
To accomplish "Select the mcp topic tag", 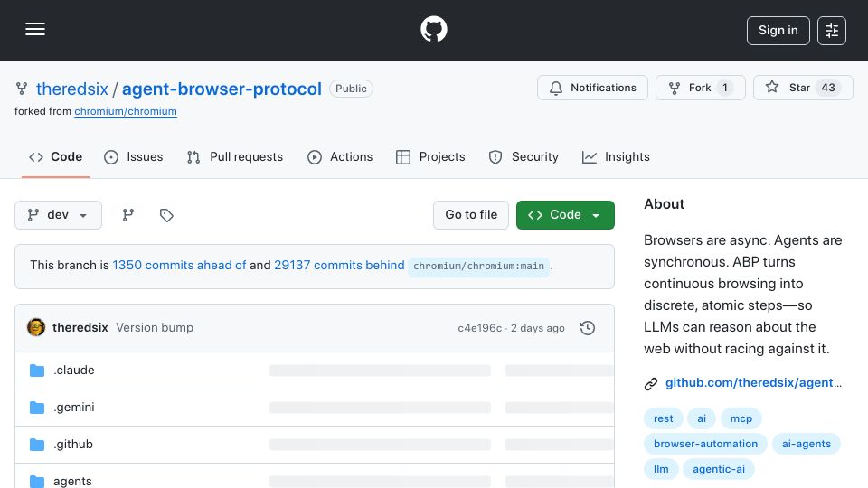I will [x=741, y=418].
